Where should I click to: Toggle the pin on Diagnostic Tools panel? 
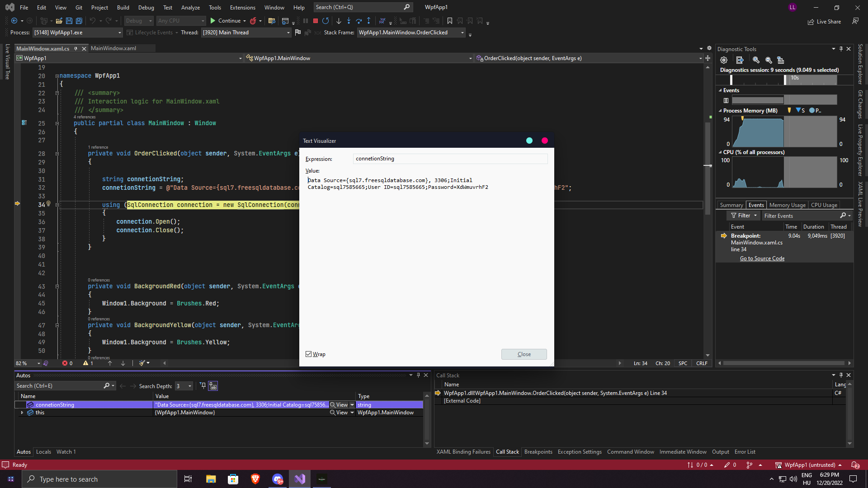[841, 49]
